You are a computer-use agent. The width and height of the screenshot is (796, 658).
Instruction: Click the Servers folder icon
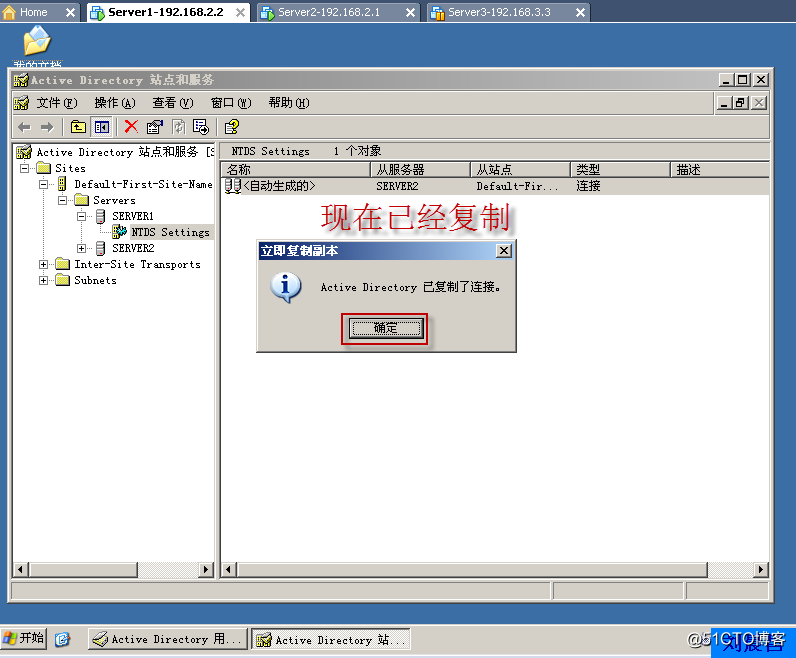pyautogui.click(x=81, y=200)
